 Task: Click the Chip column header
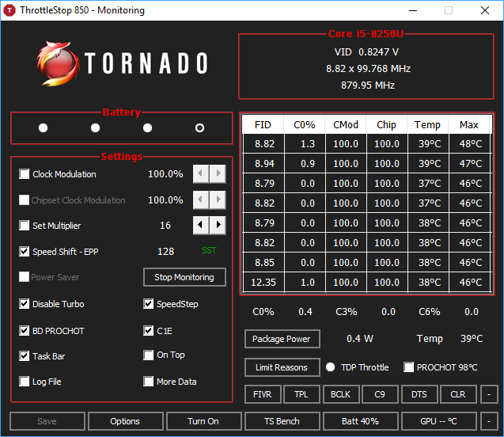[387, 125]
